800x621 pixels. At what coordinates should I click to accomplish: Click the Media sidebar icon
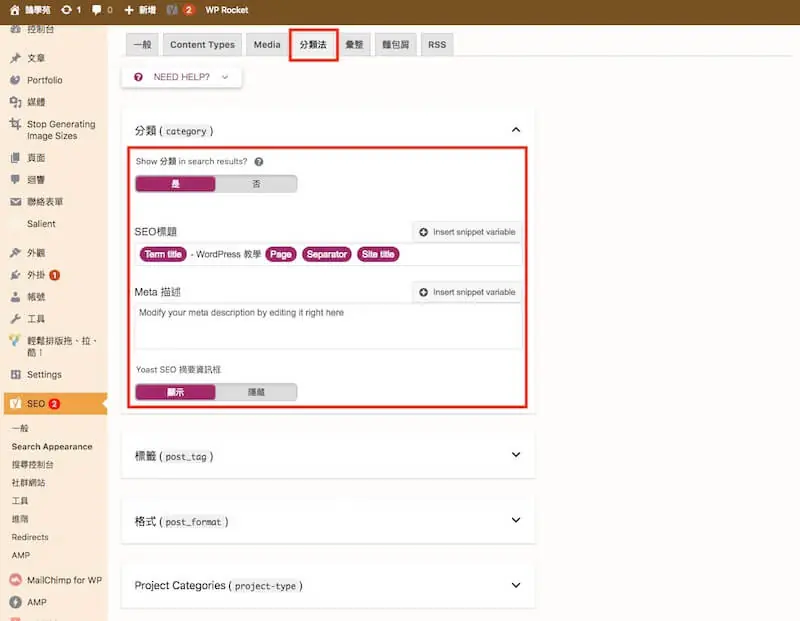pos(15,102)
